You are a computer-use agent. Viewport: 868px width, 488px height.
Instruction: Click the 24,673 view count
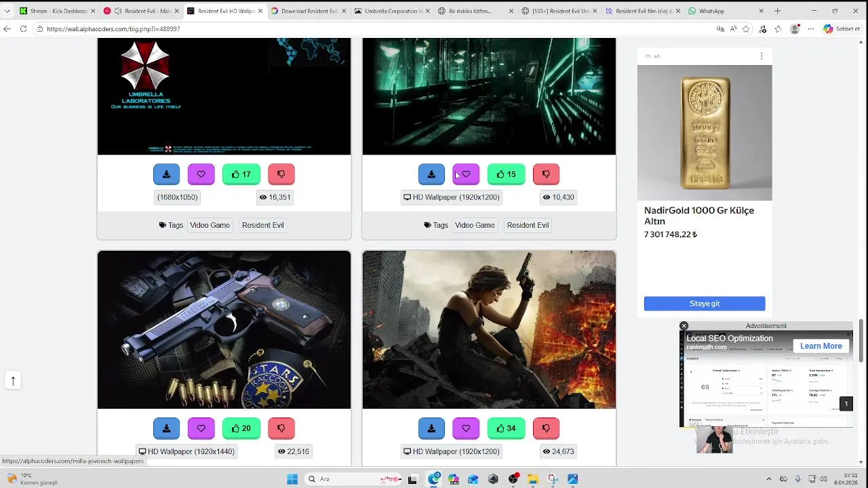pos(558,451)
